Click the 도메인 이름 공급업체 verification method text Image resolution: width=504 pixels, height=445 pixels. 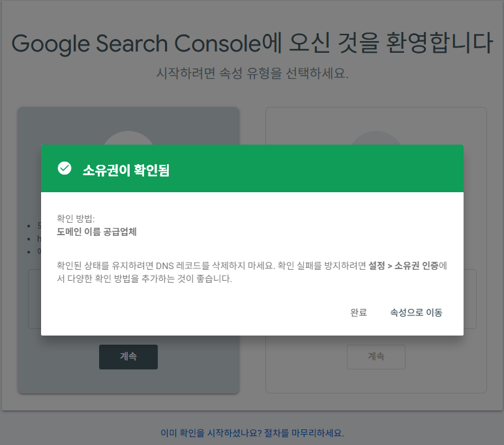point(96,232)
